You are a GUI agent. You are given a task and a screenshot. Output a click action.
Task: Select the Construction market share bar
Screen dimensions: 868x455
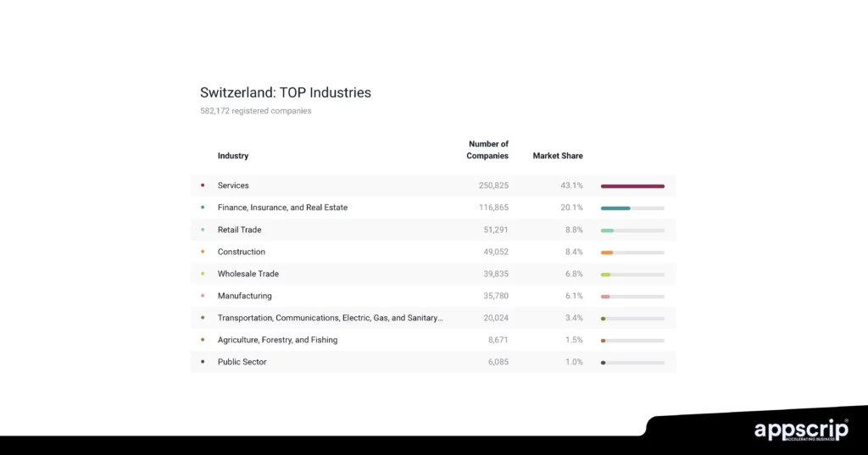[x=632, y=252]
